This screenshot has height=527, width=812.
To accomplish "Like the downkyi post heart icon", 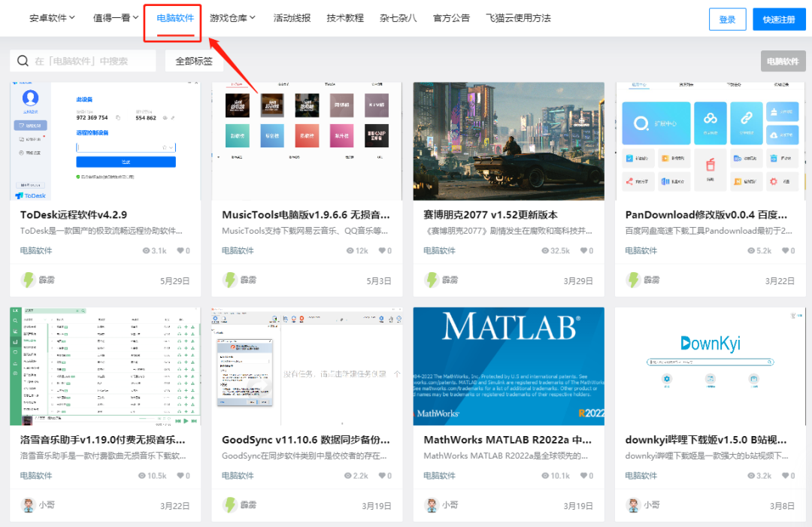I will coord(785,476).
